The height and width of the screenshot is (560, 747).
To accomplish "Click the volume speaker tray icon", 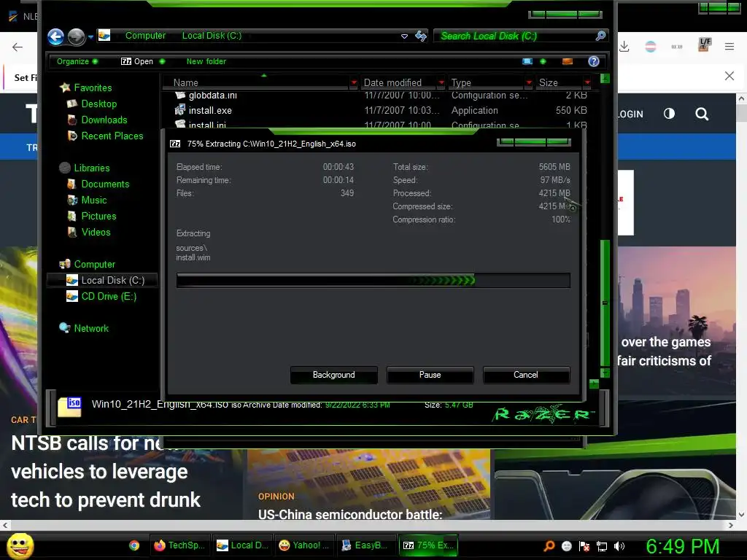I will [x=619, y=546].
